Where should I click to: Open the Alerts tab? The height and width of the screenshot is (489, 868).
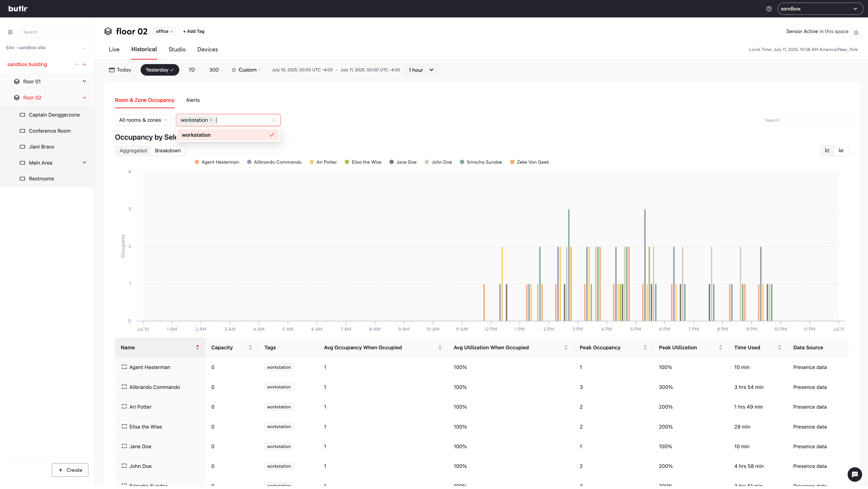coord(193,100)
